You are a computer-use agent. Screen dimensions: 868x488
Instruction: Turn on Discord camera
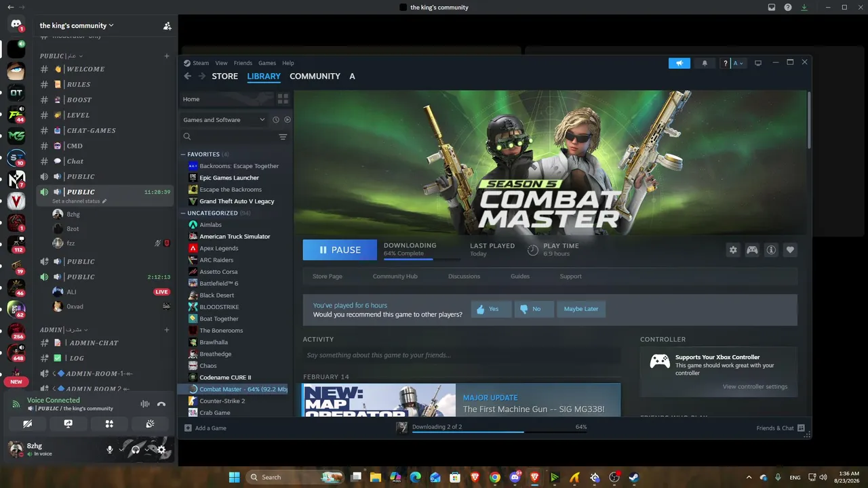pyautogui.click(x=27, y=424)
